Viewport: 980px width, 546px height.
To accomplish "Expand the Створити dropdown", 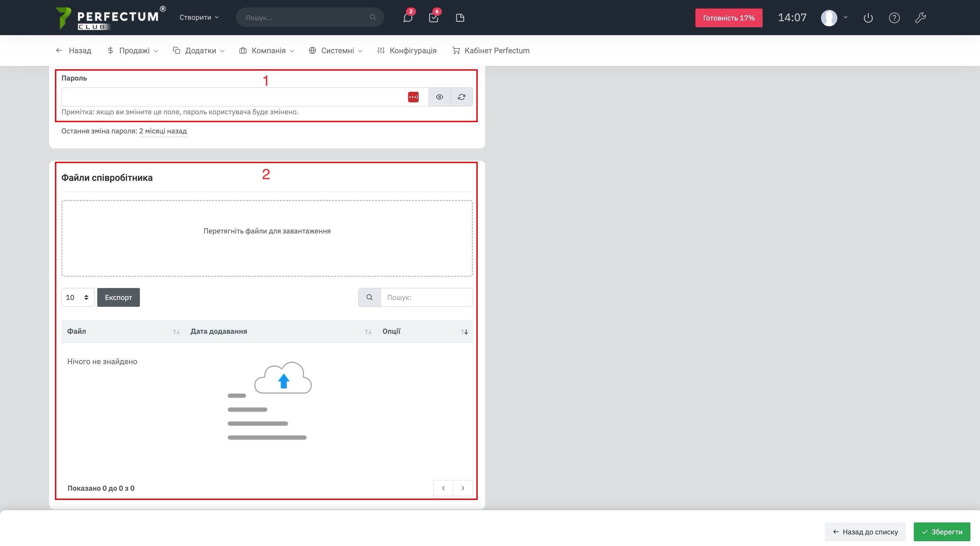I will [199, 17].
